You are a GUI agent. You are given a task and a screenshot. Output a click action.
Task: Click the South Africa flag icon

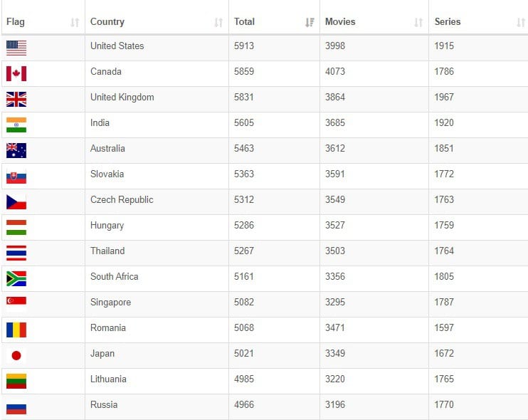(x=16, y=278)
